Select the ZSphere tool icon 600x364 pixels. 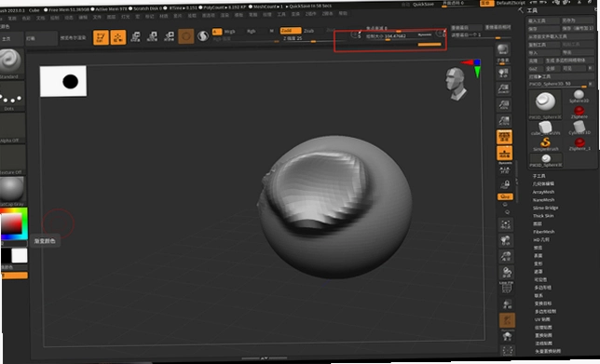coord(579,112)
